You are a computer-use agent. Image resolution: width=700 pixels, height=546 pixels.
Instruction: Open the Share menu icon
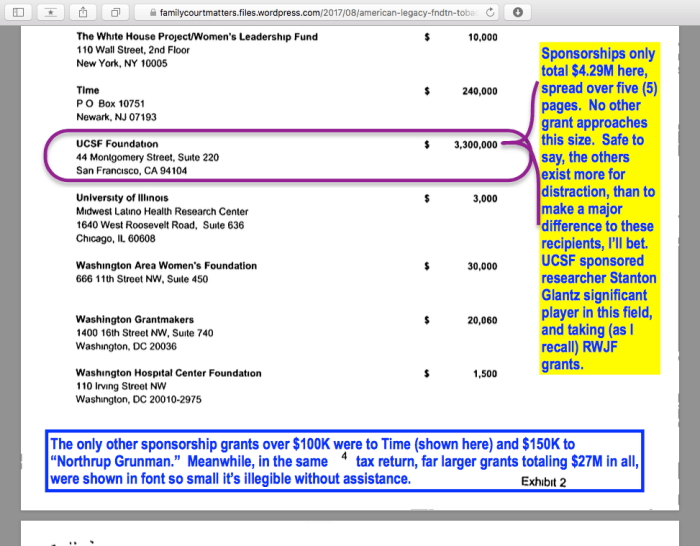tap(84, 12)
